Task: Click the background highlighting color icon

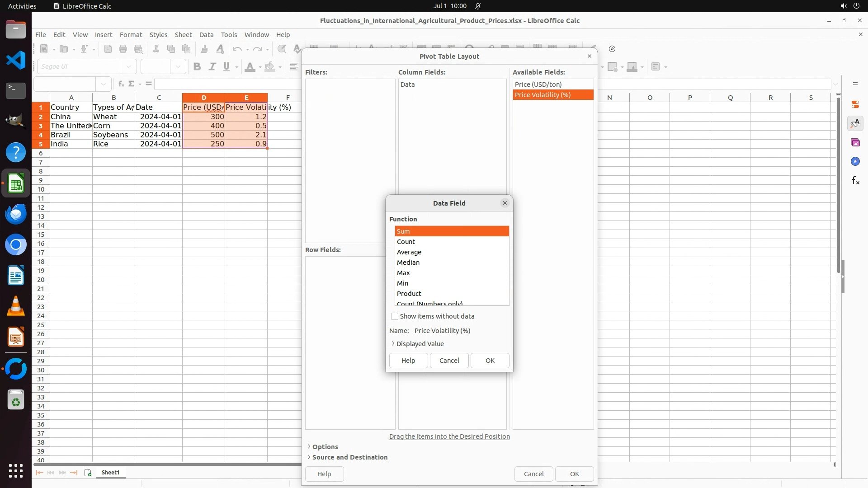Action: click(x=270, y=67)
